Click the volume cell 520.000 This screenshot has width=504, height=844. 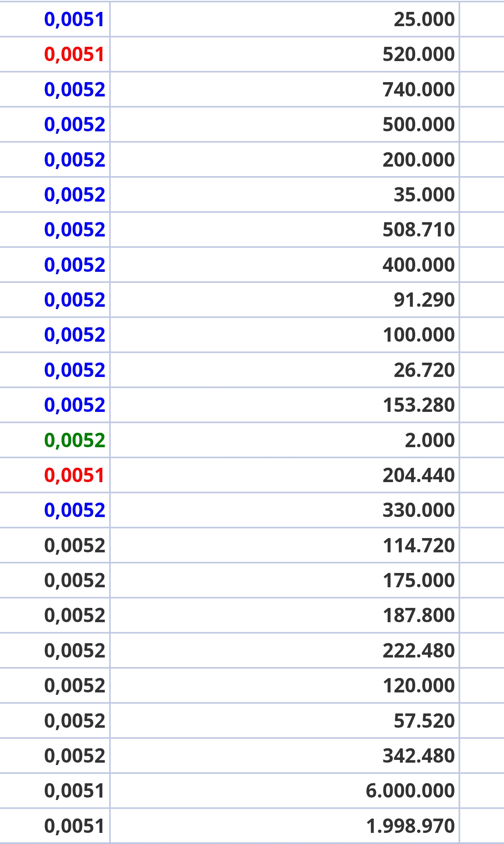(x=285, y=54)
